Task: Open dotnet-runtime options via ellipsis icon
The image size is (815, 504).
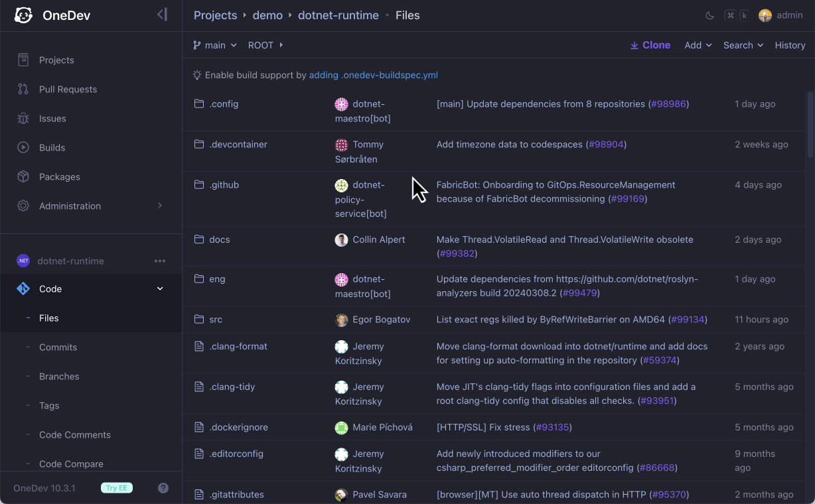Action: click(x=160, y=261)
